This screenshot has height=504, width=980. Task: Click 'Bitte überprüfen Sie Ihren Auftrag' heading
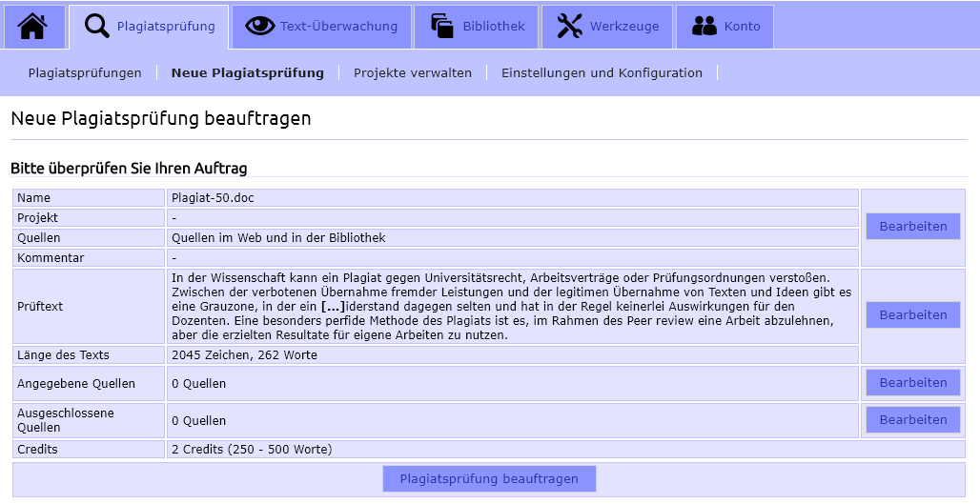(129, 169)
